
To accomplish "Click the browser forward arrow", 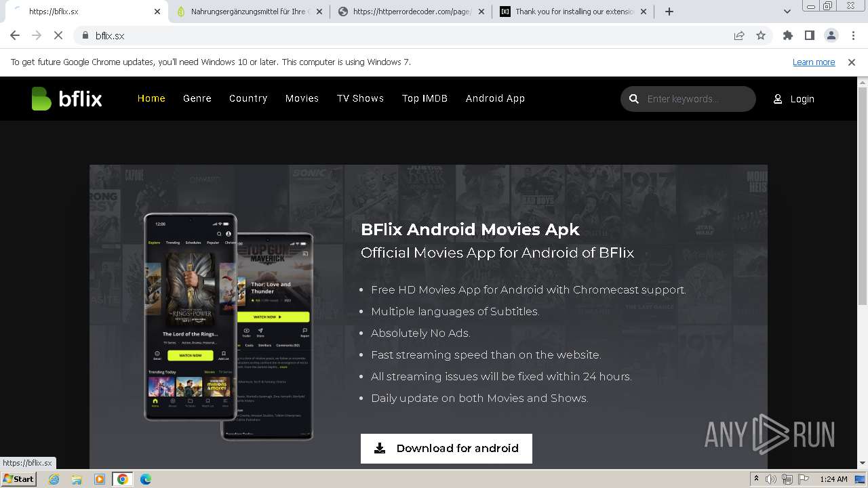I will [x=37, y=35].
